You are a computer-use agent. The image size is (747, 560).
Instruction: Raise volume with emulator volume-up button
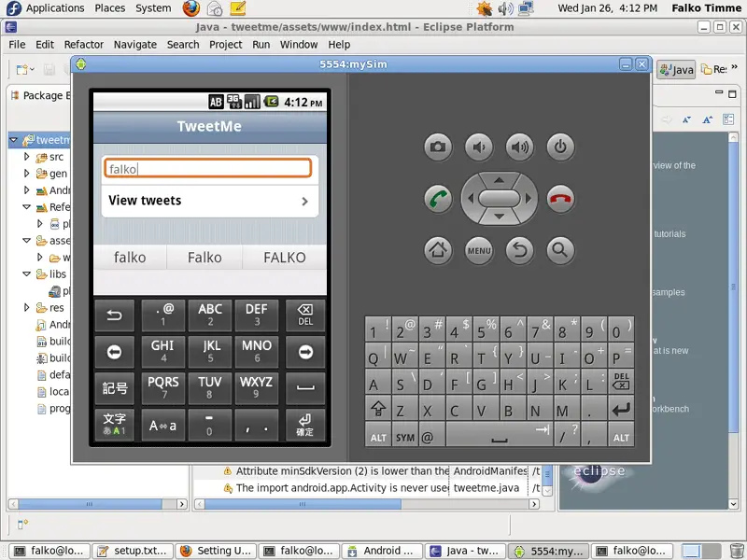click(x=520, y=147)
